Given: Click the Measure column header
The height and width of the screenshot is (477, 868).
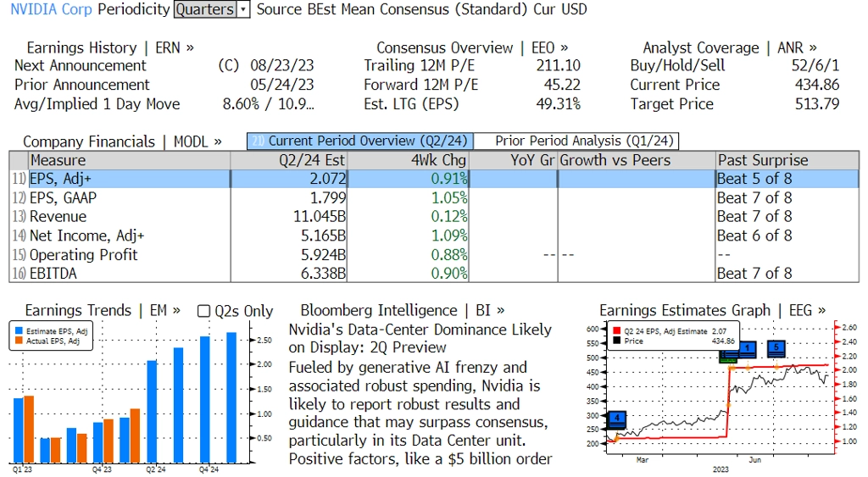Looking at the screenshot, I should point(129,160).
